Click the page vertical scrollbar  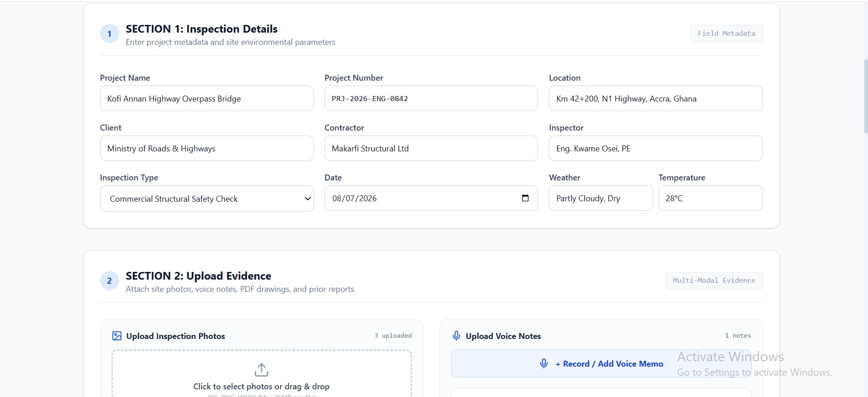coord(866,95)
